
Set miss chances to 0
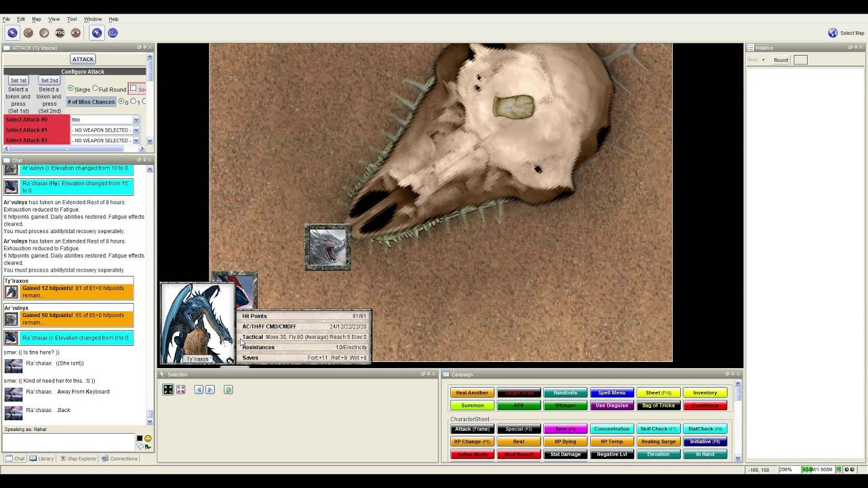pyautogui.click(x=121, y=102)
